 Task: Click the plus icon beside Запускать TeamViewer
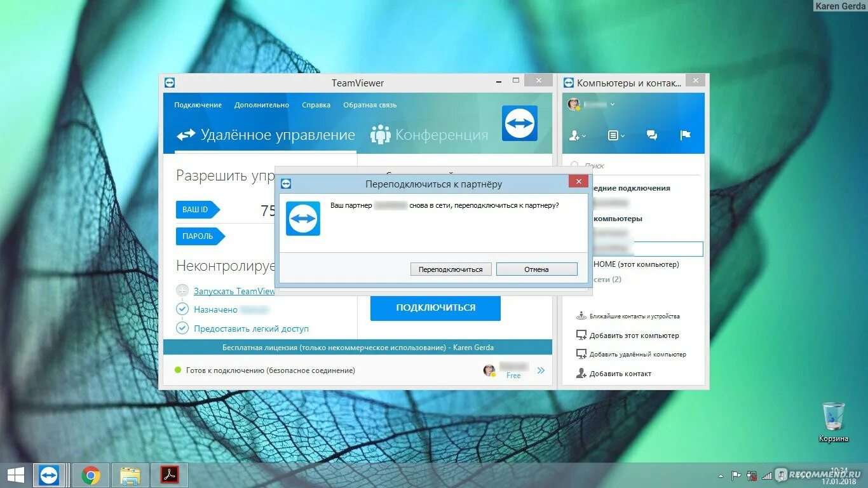[182, 291]
